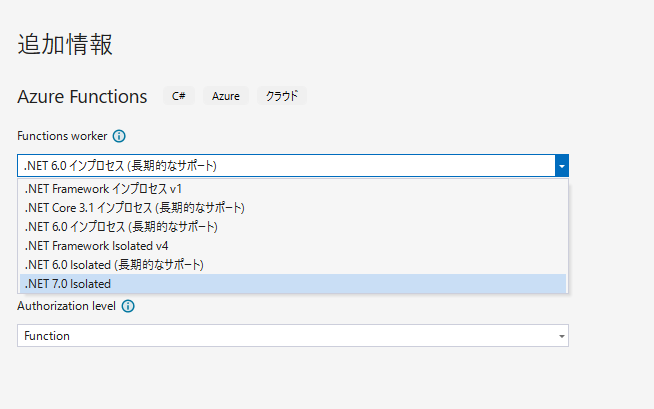The width and height of the screenshot is (654, 409).
Task: Select .NET Core 3.1 インプロセス option
Action: [x=293, y=208]
